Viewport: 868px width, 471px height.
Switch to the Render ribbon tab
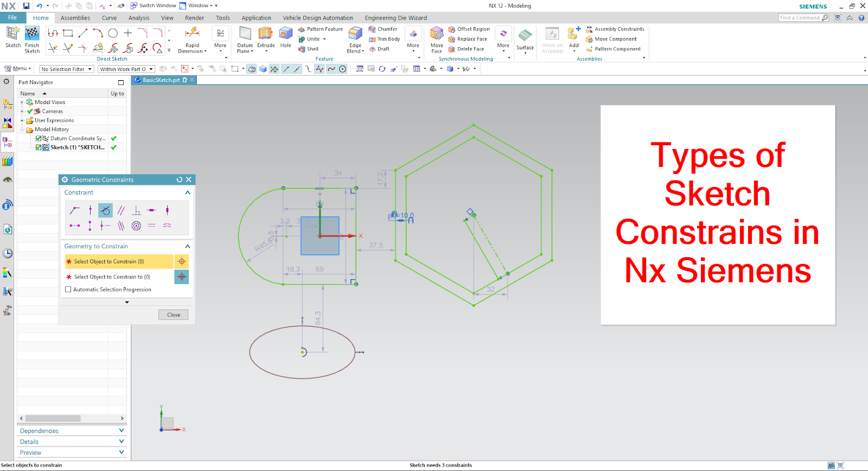[194, 18]
